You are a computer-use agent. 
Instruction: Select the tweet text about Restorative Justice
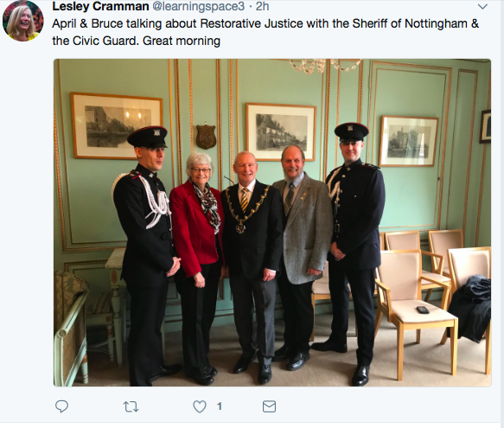coord(265,32)
